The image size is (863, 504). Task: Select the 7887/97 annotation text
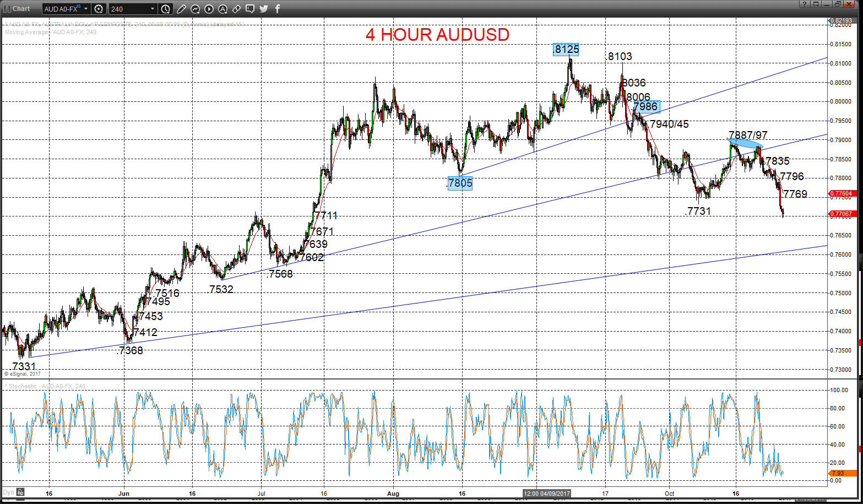tap(748, 136)
